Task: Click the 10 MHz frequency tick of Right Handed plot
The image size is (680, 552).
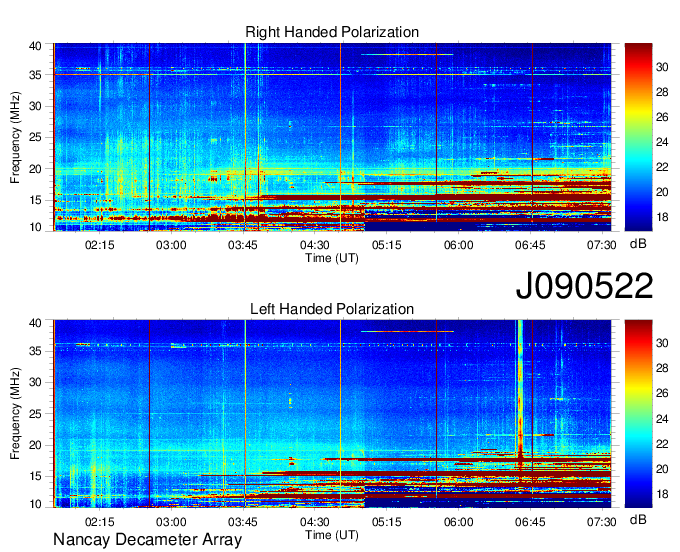Action: [35, 227]
